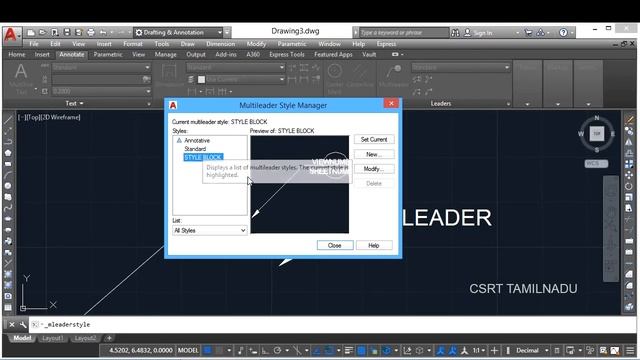The height and width of the screenshot is (360, 640).
Task: Click the Plot printer icon
Action: (91, 32)
